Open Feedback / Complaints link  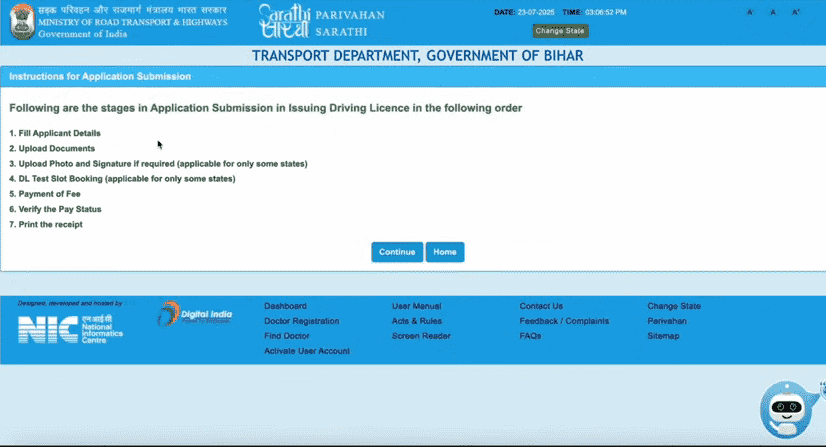[564, 321]
